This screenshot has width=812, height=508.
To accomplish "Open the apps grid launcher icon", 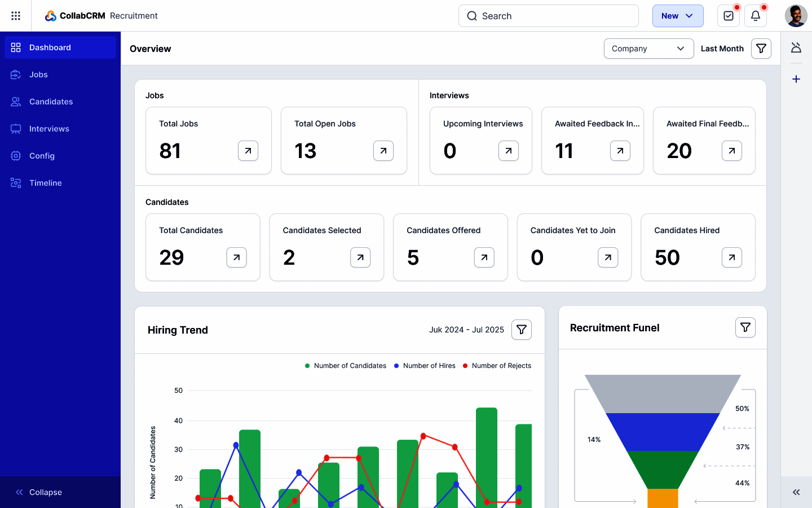I will pyautogui.click(x=16, y=16).
